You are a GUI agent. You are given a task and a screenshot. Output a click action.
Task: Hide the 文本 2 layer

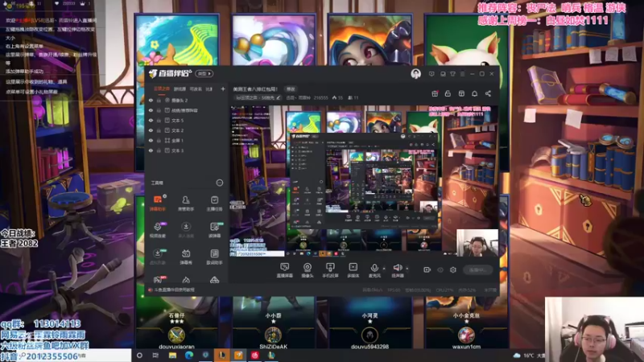[x=151, y=130]
